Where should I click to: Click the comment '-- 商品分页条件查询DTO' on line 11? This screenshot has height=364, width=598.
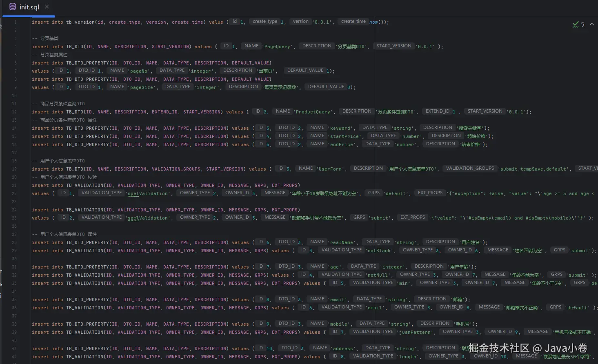pos(58,104)
